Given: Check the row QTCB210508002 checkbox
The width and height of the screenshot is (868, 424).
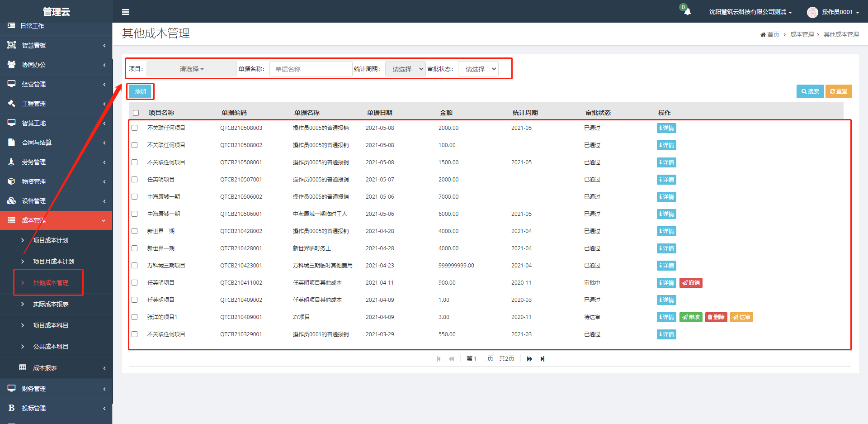Looking at the screenshot, I should point(135,145).
